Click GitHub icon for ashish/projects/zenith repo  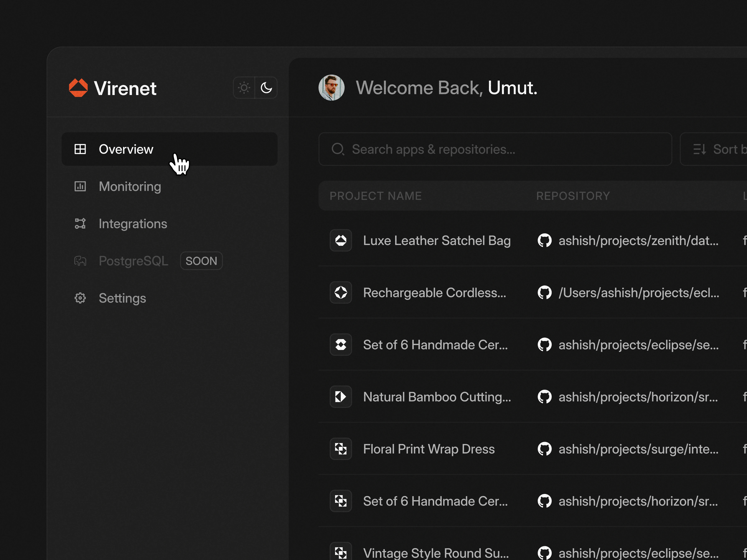click(544, 241)
